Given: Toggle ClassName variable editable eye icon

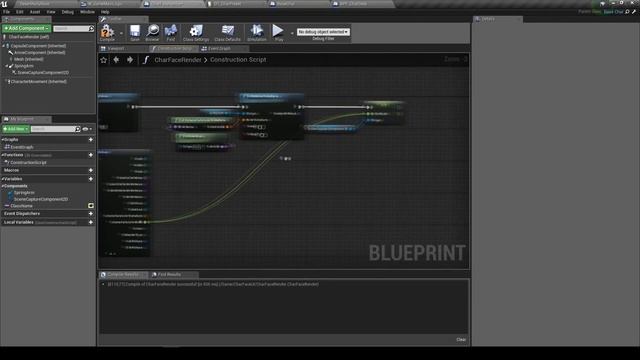Looking at the screenshot, I should 91,206.
